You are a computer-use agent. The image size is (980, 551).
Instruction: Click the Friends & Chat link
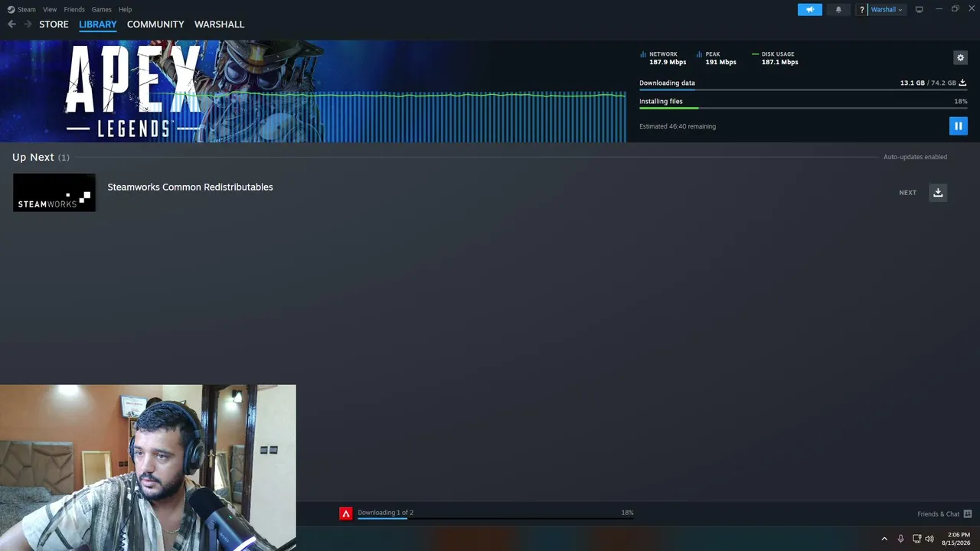click(x=938, y=514)
